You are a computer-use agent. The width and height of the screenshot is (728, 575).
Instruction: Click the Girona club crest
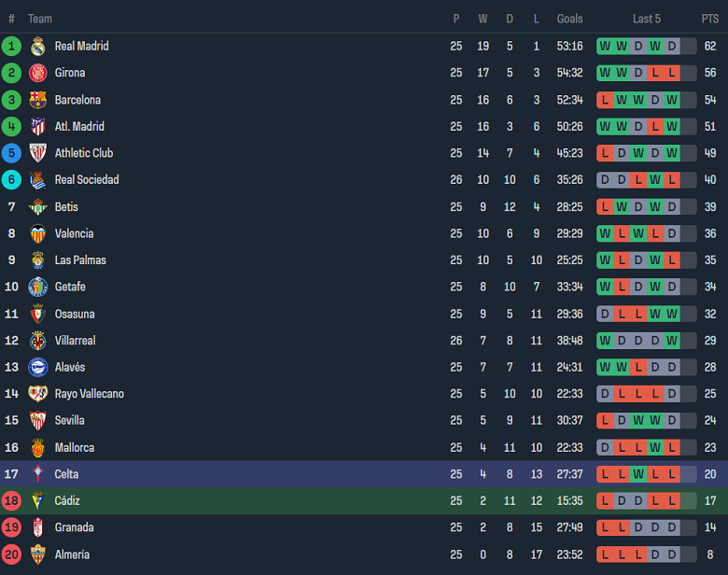click(37, 73)
